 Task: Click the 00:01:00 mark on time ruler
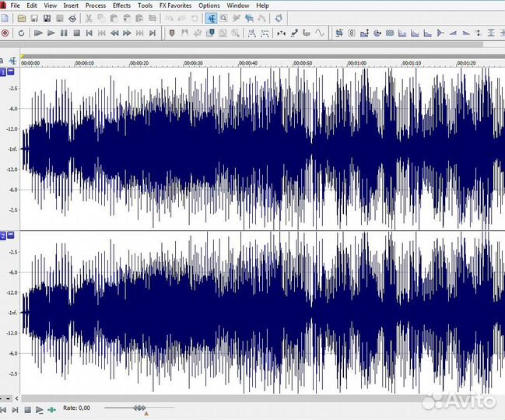[356, 63]
